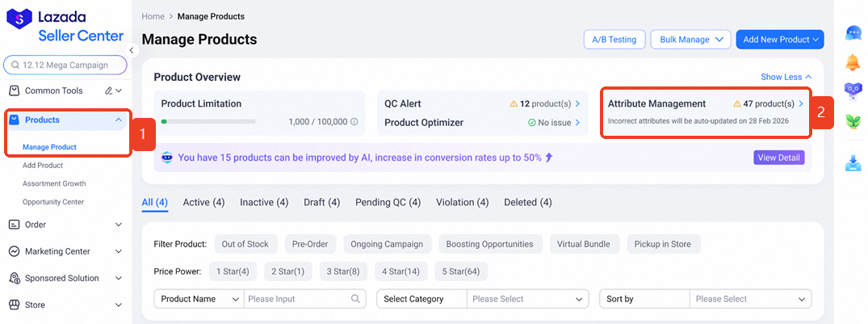Filter by 3 Star(8) price power

point(343,271)
